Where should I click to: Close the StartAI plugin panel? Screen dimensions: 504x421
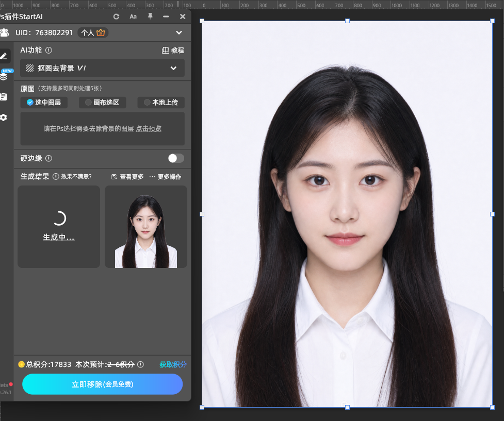click(183, 16)
